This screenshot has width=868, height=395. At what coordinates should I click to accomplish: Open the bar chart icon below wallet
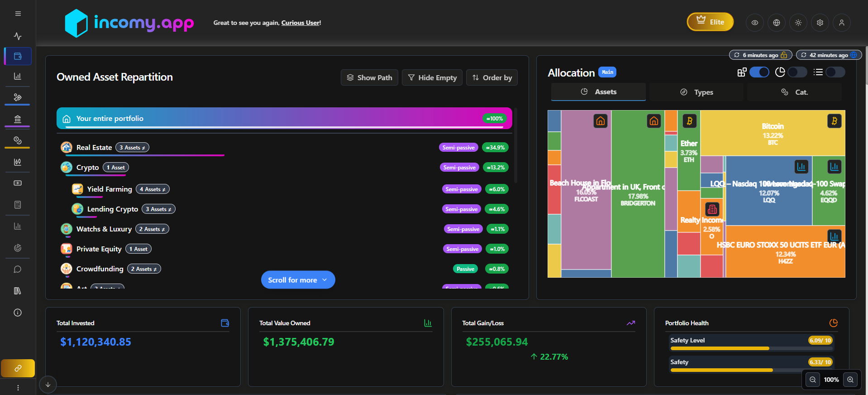coord(18,76)
